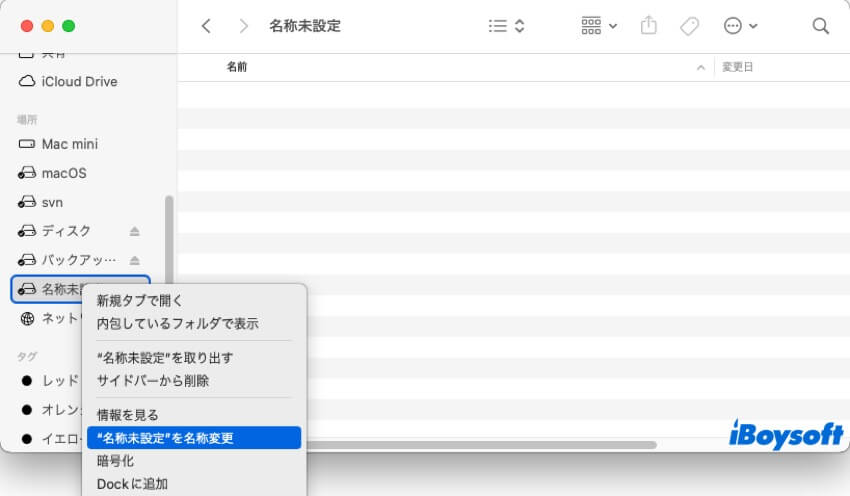Click the forward navigation arrow
Image resolution: width=850 pixels, height=496 pixels.
(244, 26)
